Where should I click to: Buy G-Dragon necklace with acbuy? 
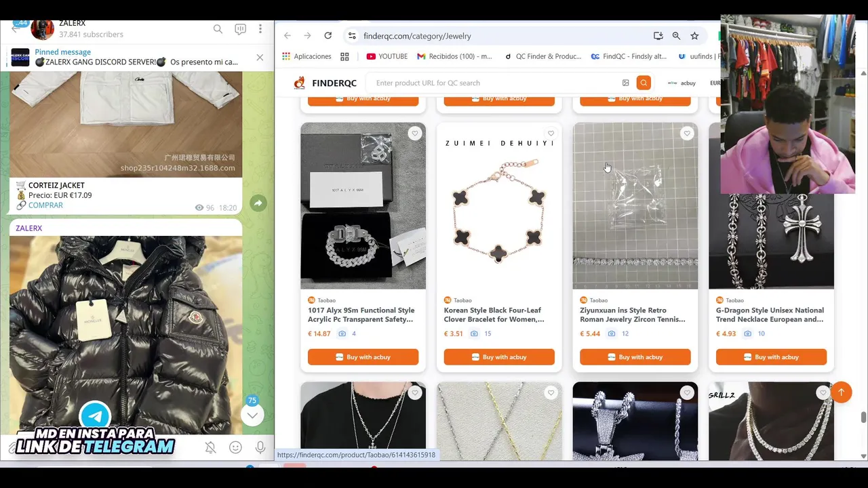click(x=771, y=357)
